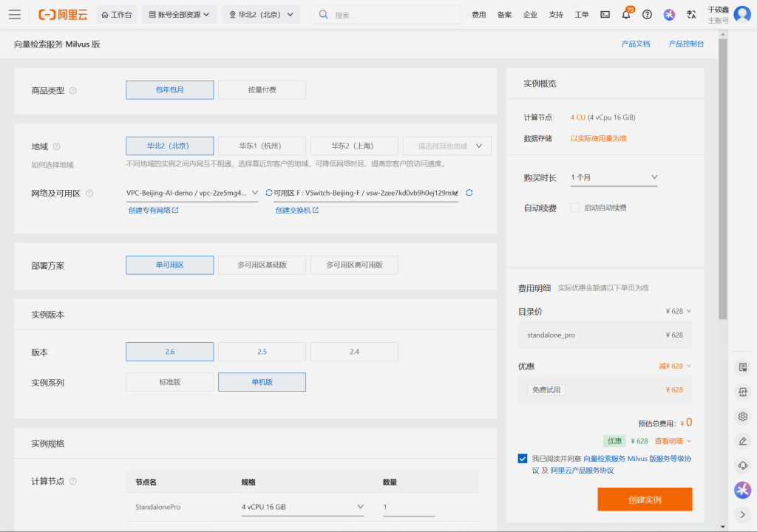Select deployment 多可用区高可用版
Viewport: 757px width, 532px height.
point(354,265)
